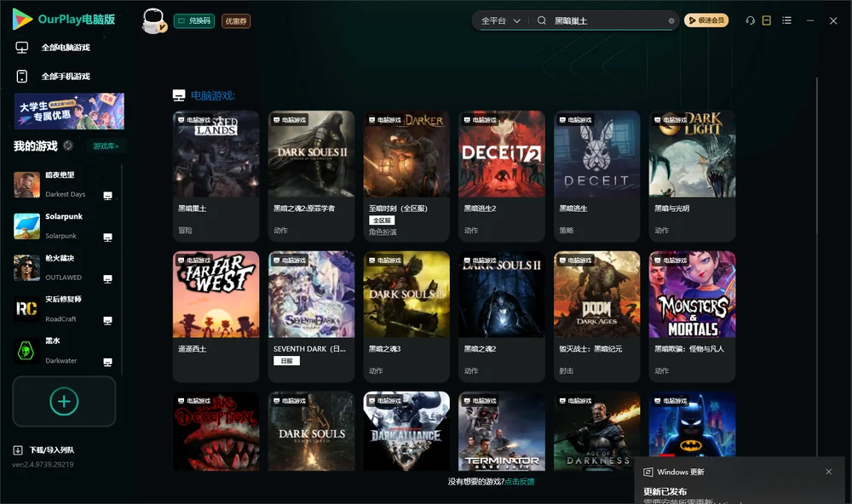This screenshot has height=504, width=852.
Task: Open the Seed Lands 黑暗巢土 game card
Action: (x=216, y=176)
